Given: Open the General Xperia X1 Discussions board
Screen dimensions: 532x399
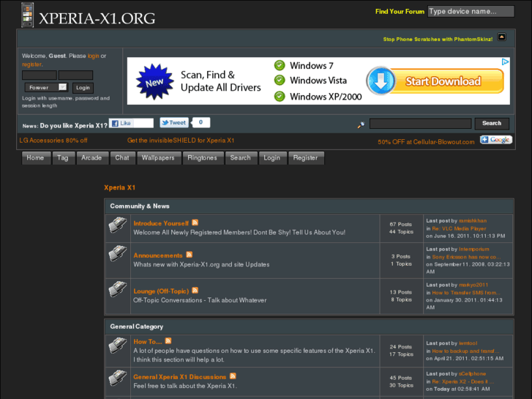Looking at the screenshot, I should (x=180, y=377).
